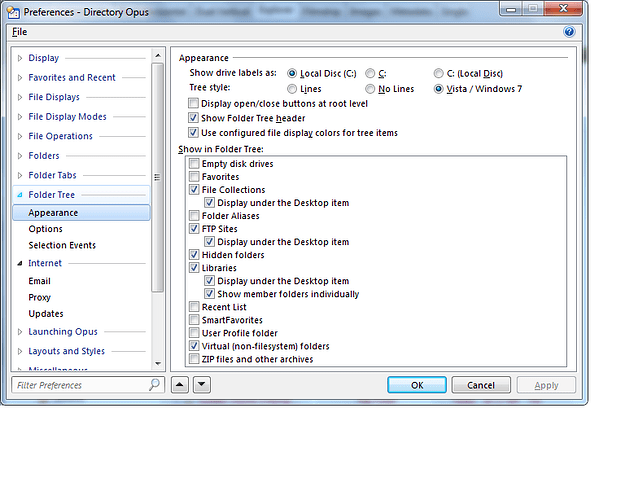The image size is (625, 500).
Task: Toggle Display under Desktop item for FTP Sites
Action: [x=210, y=242]
